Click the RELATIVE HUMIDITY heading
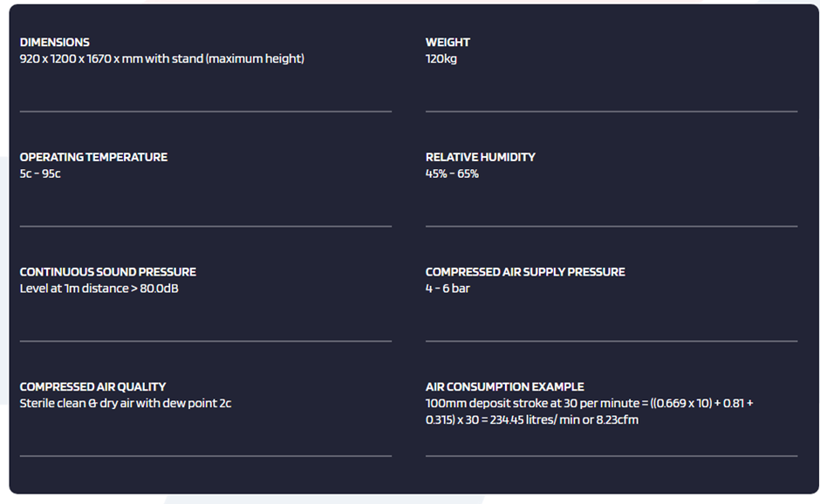The image size is (820, 504). click(x=481, y=157)
